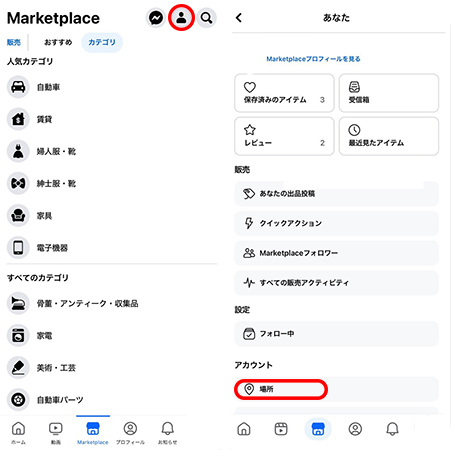Go back from あなた screen
451x450 pixels.
(x=239, y=18)
